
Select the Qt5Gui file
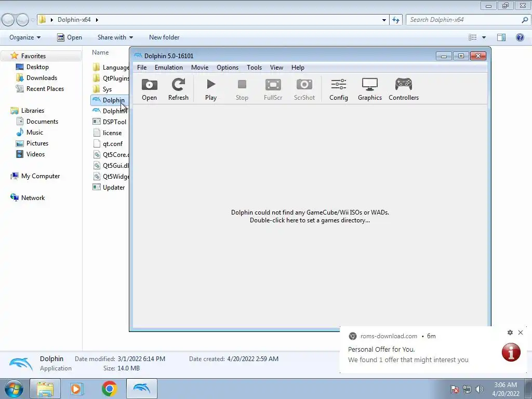point(111,166)
